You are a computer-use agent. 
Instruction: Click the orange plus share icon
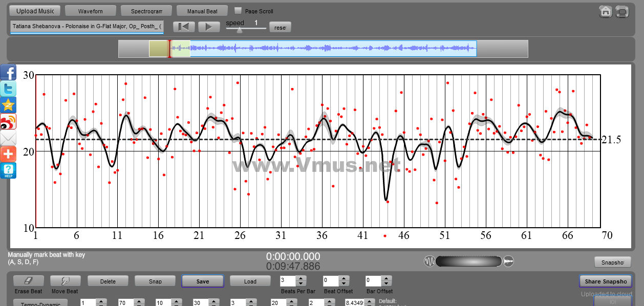click(8, 154)
